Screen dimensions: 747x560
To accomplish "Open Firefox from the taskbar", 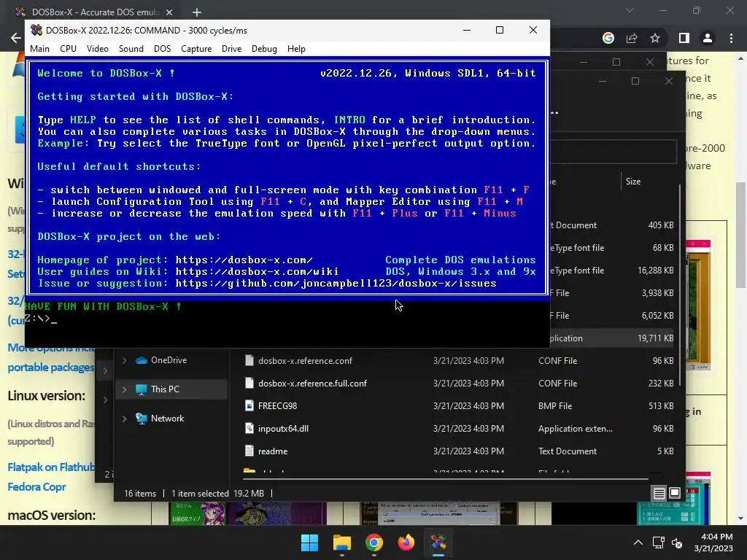I will pos(406,542).
